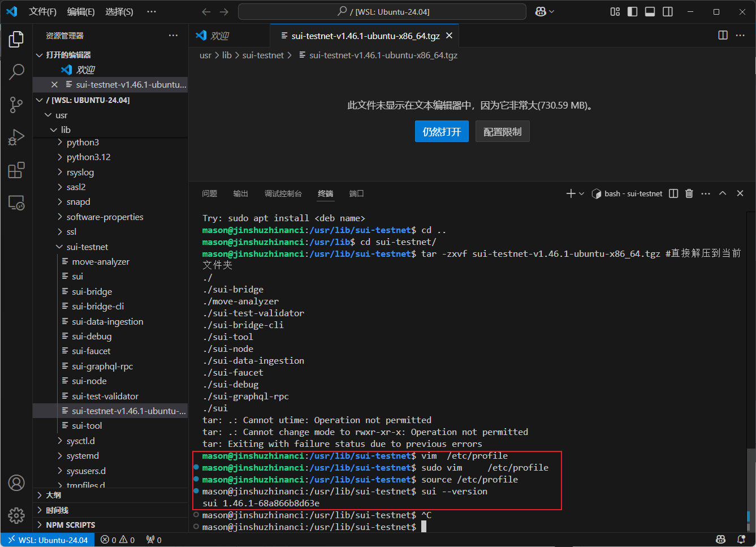
Task: Kill the terminal with trash icon
Action: point(689,193)
